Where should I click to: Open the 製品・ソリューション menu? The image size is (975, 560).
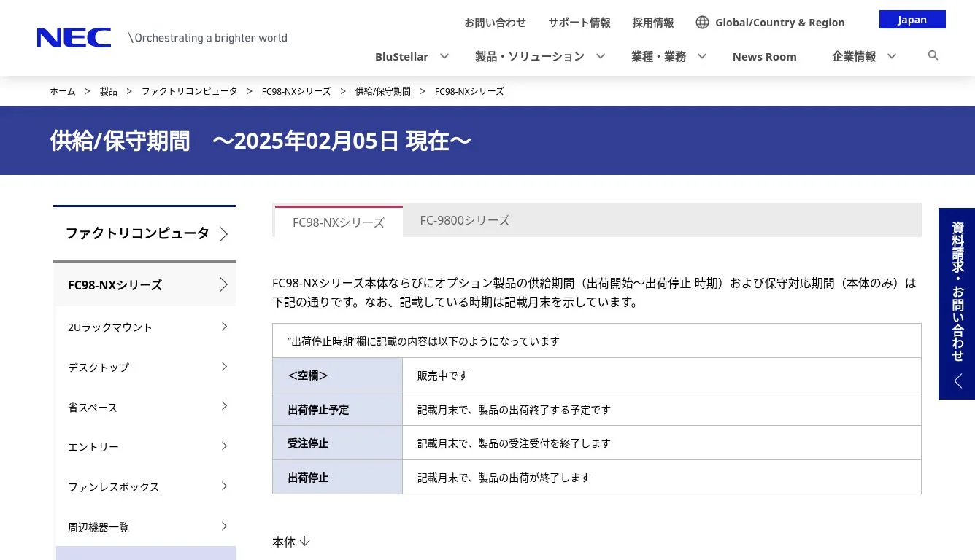530,56
